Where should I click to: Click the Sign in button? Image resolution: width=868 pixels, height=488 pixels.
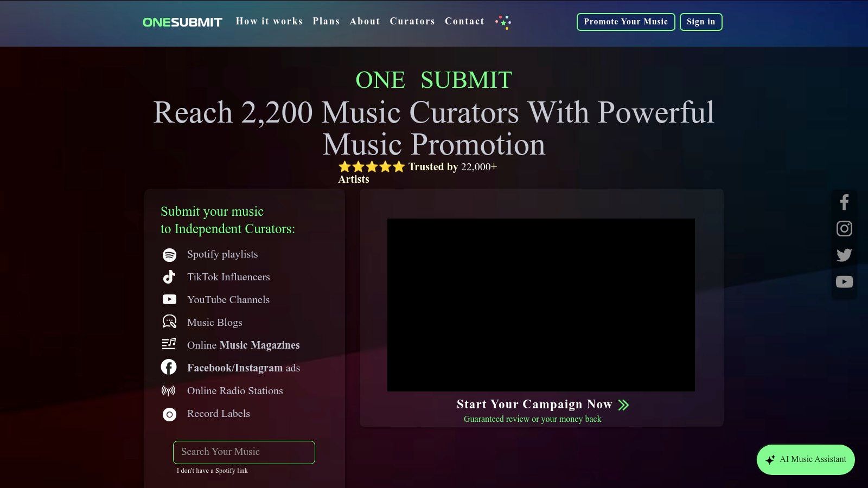coord(701,22)
